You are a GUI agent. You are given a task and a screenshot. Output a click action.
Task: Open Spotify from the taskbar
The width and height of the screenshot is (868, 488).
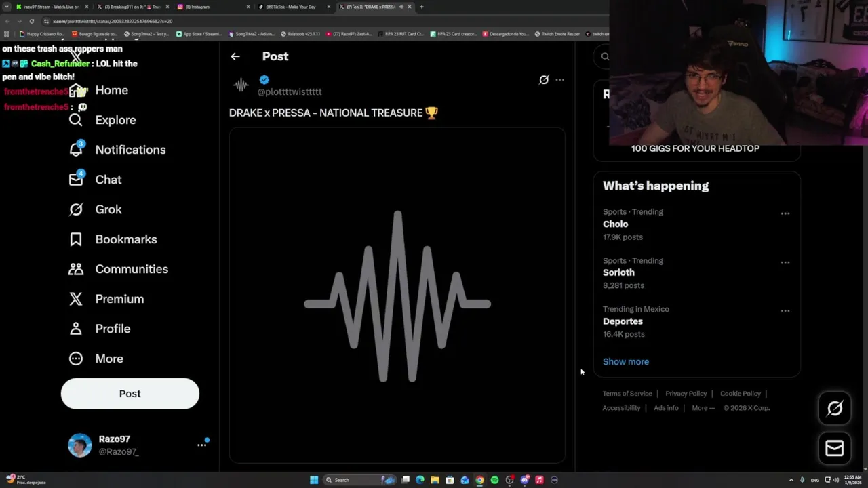click(x=494, y=480)
